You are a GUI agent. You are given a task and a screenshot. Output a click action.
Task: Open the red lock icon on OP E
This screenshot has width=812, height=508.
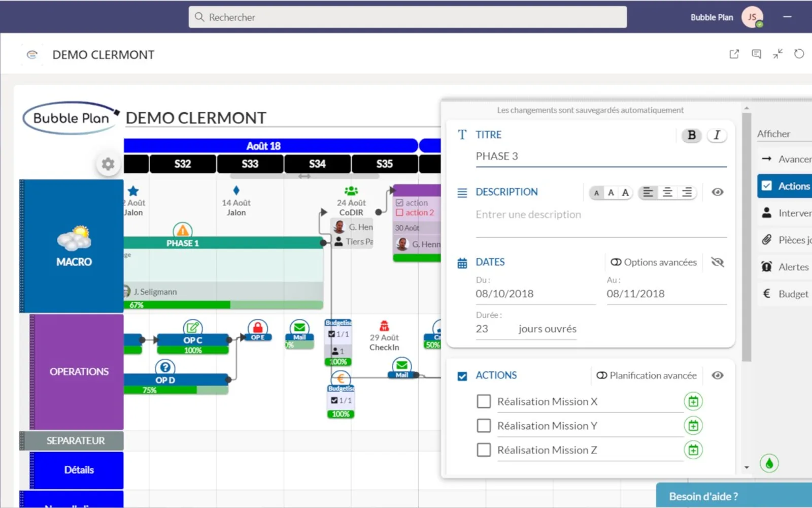[x=258, y=327]
